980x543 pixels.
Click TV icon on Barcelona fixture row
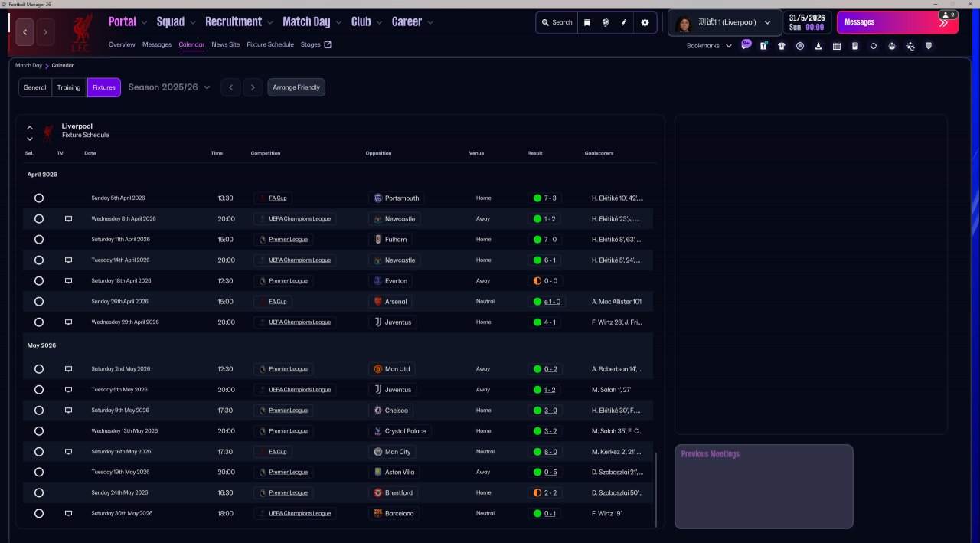pyautogui.click(x=68, y=514)
